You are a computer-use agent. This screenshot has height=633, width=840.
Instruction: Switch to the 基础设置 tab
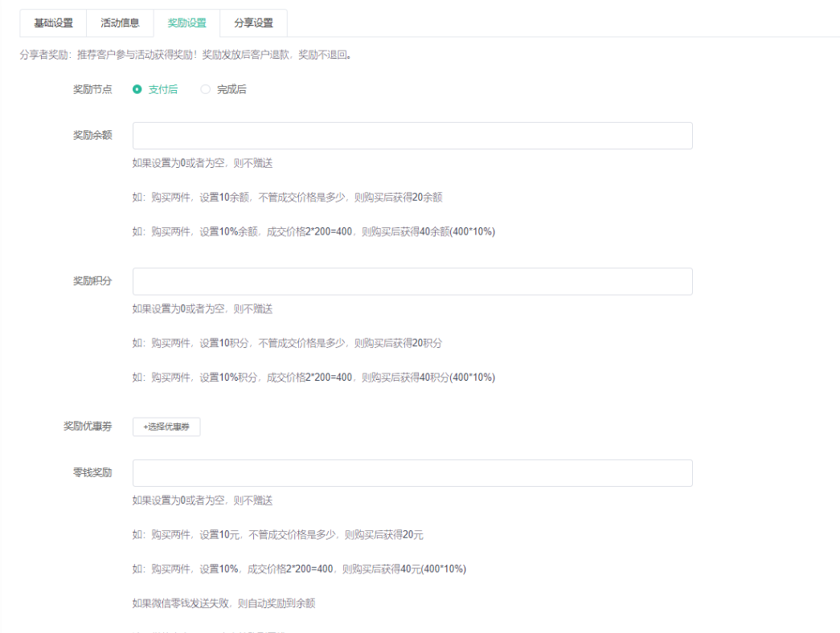coord(53,23)
